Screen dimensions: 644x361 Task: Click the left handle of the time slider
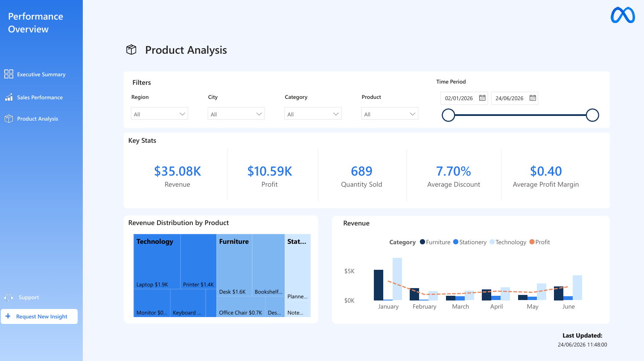(448, 115)
